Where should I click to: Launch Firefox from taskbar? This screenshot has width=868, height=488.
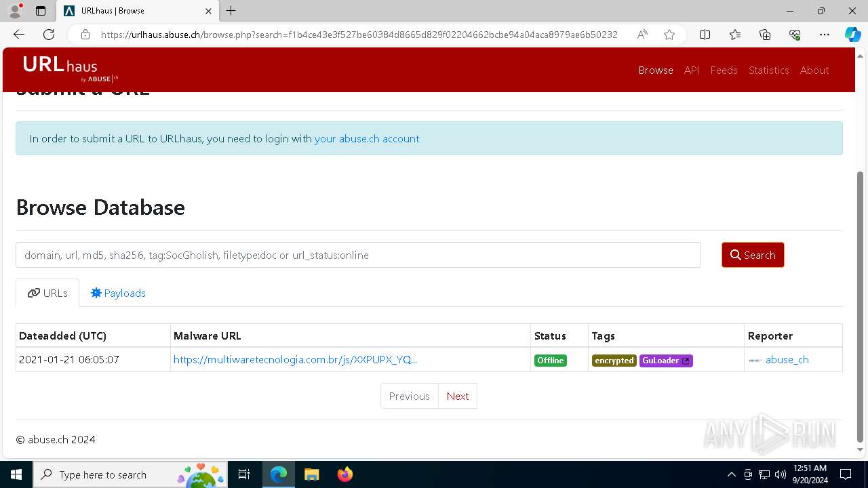coord(344,474)
